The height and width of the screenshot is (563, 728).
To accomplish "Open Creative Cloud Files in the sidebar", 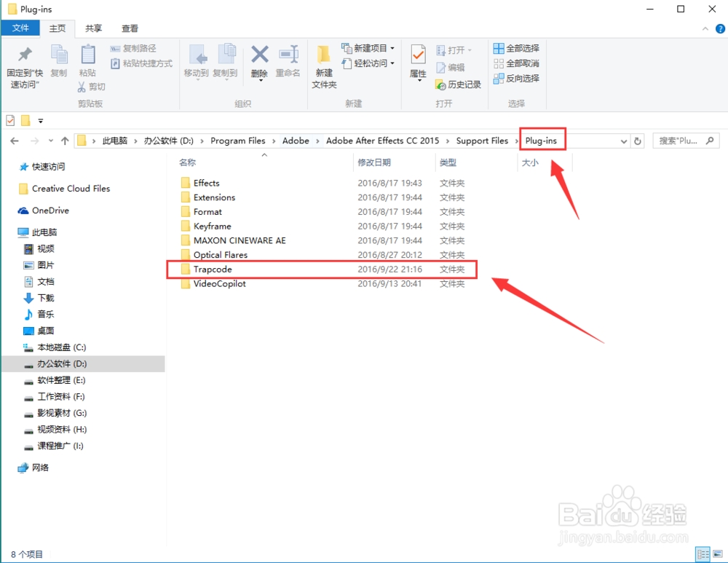I will (71, 189).
